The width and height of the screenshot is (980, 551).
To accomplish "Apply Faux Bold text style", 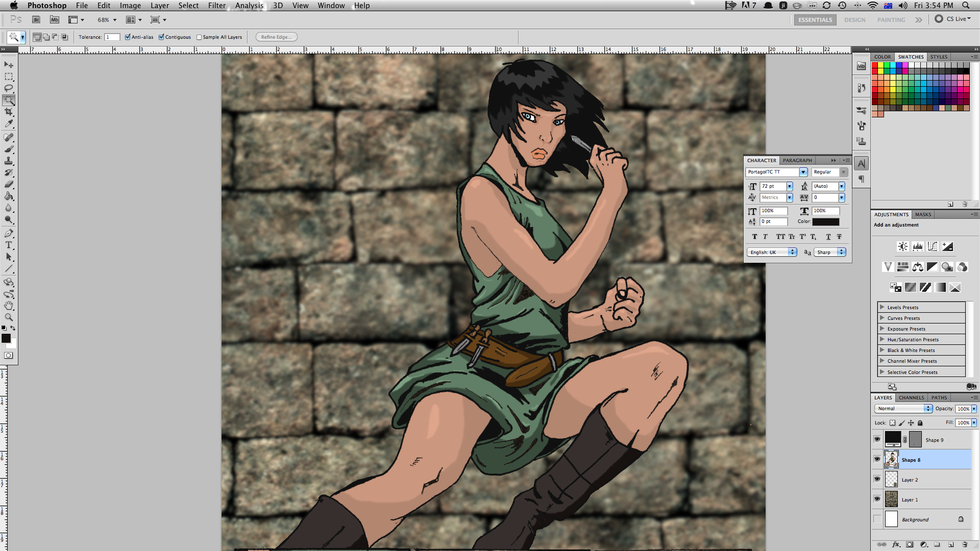I will (x=754, y=237).
